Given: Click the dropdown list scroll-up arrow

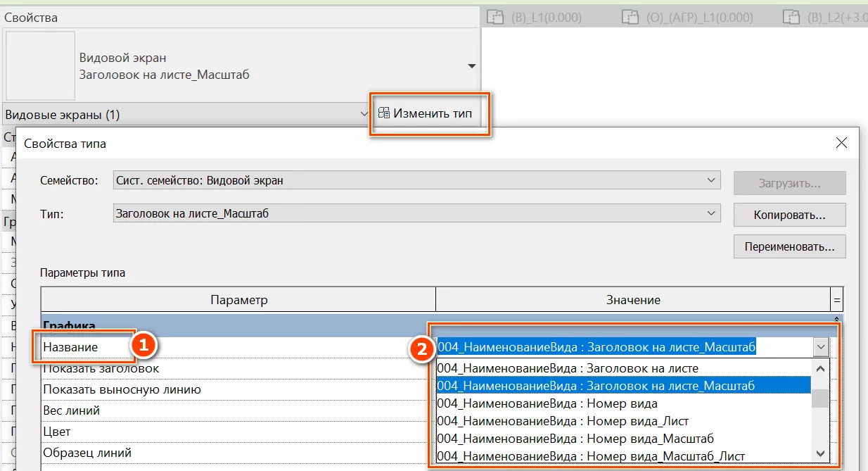Looking at the screenshot, I should click(x=820, y=368).
